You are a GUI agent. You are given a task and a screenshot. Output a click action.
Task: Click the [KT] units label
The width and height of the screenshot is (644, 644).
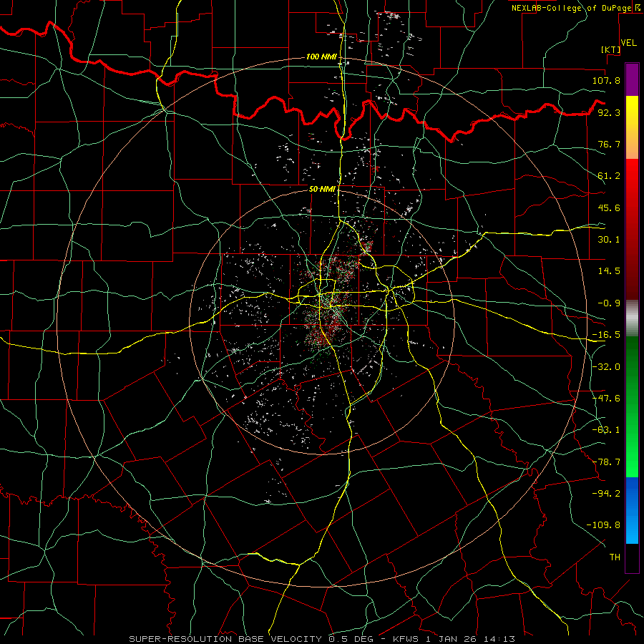coord(611,49)
